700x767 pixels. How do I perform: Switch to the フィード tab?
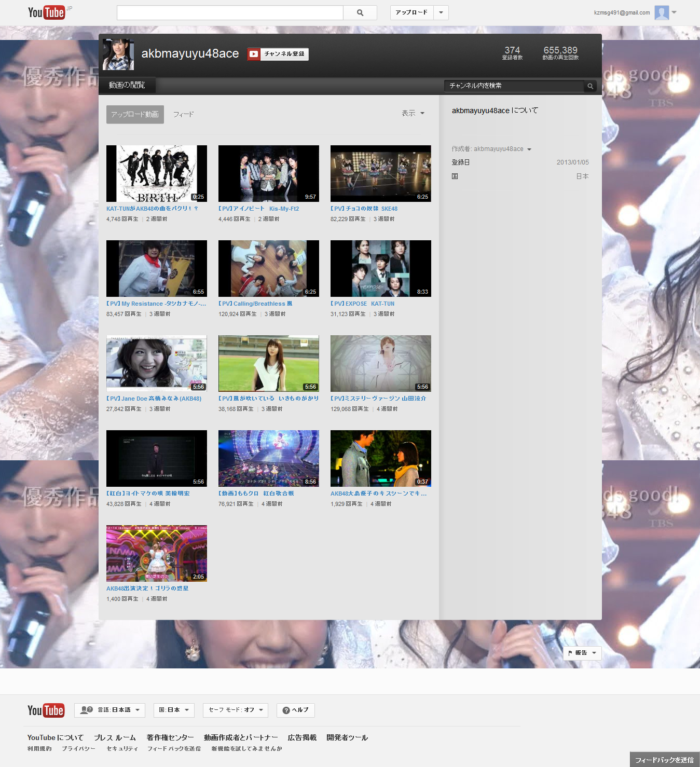pyautogui.click(x=183, y=114)
